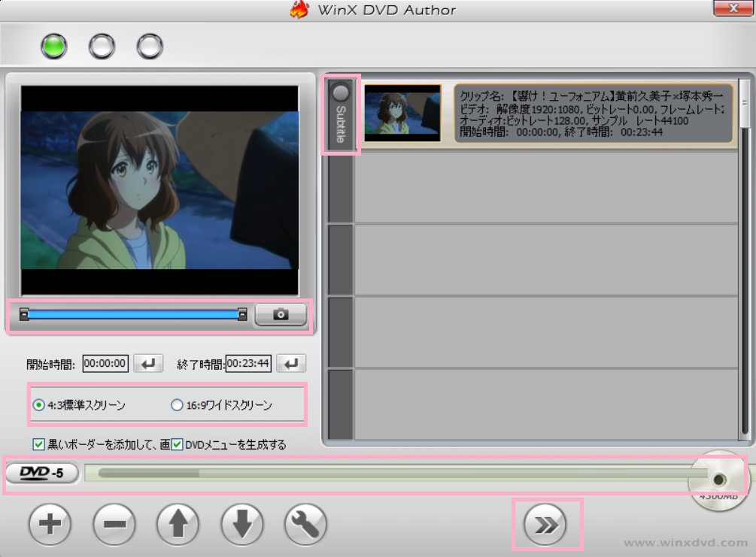Image resolution: width=756 pixels, height=557 pixels.
Task: Click the blue trim timeline bar
Action: (x=133, y=315)
